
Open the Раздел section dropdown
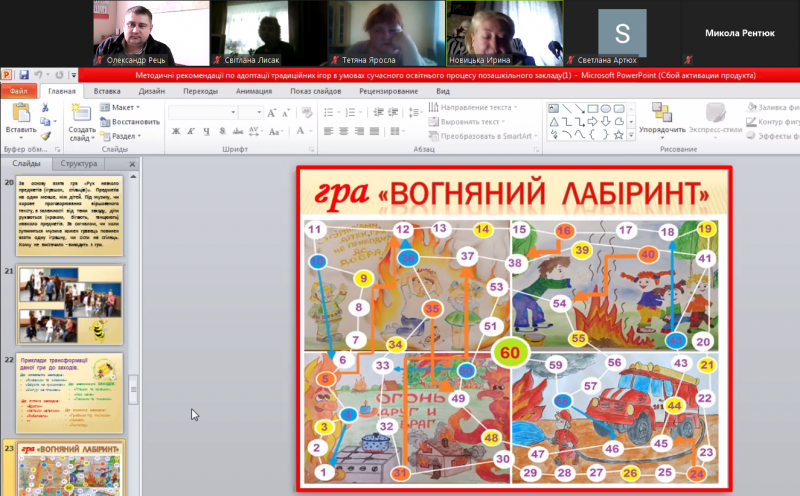121,136
